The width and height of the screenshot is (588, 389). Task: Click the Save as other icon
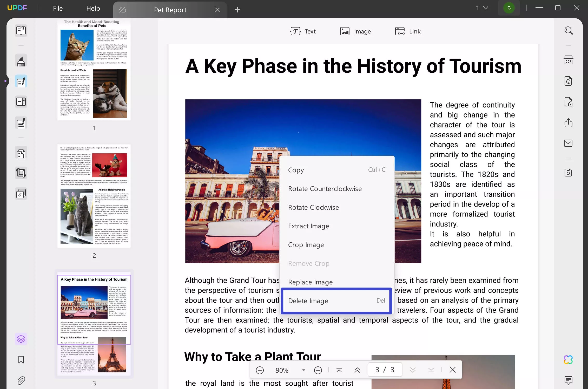click(x=569, y=173)
